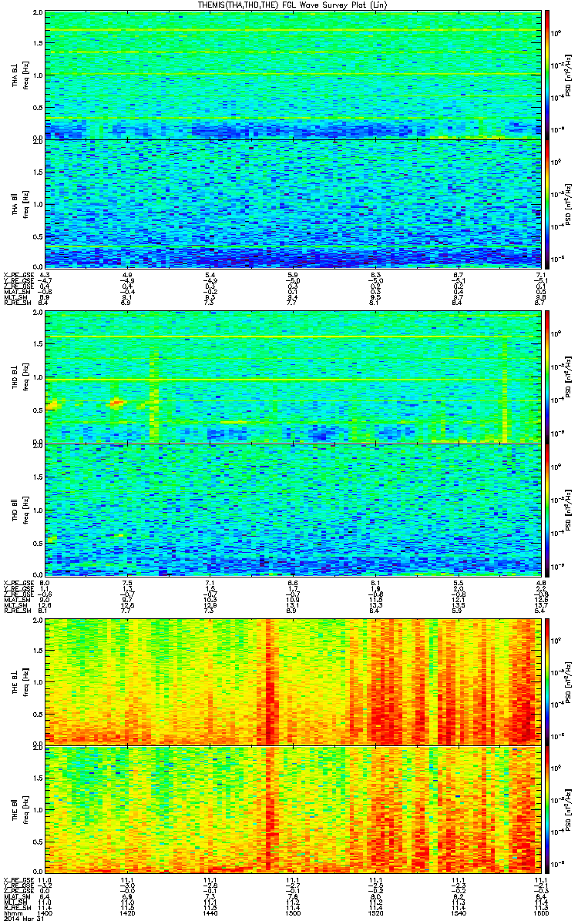
Task: Click the 'hhmm' time axis label
Action: pyautogui.click(x=12, y=913)
